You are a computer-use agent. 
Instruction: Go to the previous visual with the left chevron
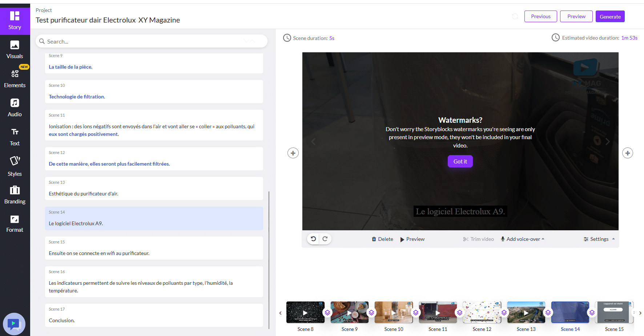click(x=314, y=141)
